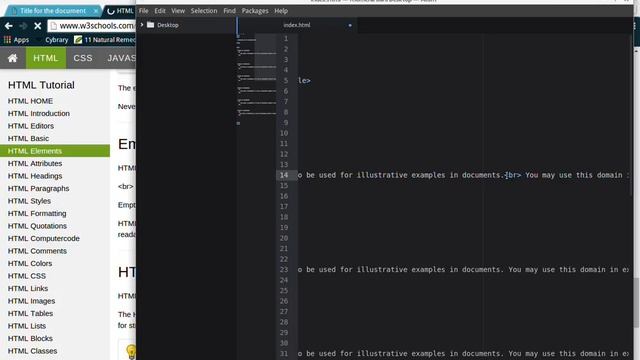
Task: Click the modified dot on index.html tab
Action: coord(350,25)
